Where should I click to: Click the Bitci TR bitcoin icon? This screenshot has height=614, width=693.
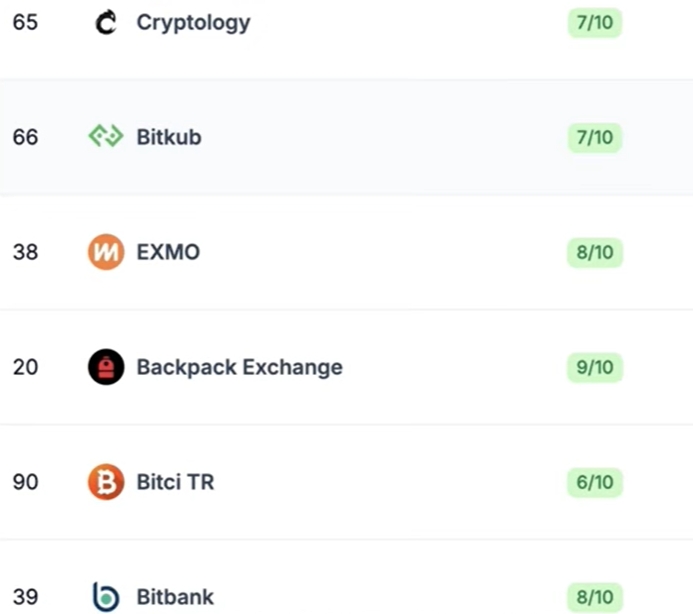[106, 482]
